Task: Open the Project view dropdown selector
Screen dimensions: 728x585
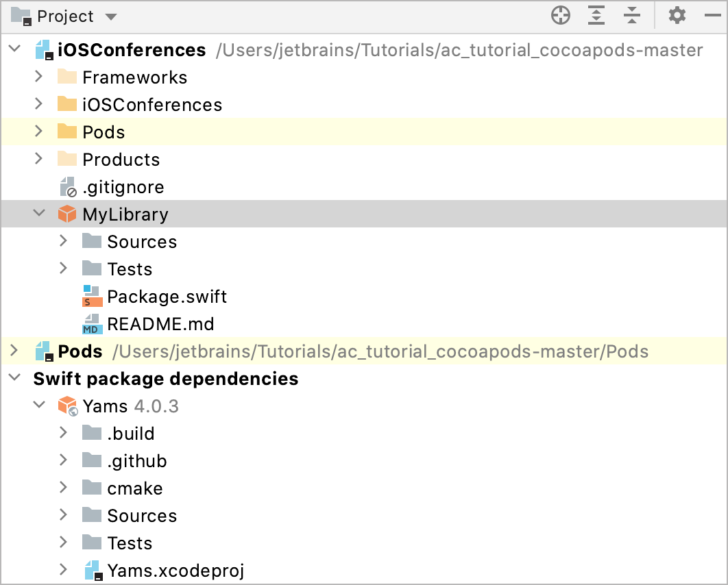Action: click(x=112, y=16)
